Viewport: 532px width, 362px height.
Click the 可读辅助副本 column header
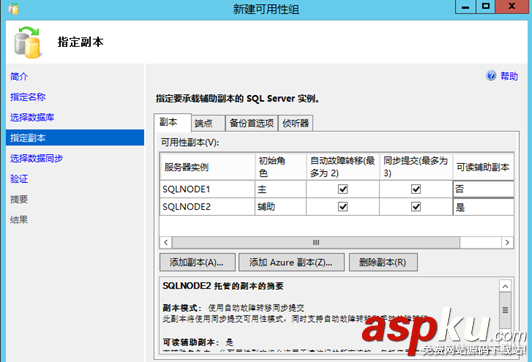coord(483,167)
